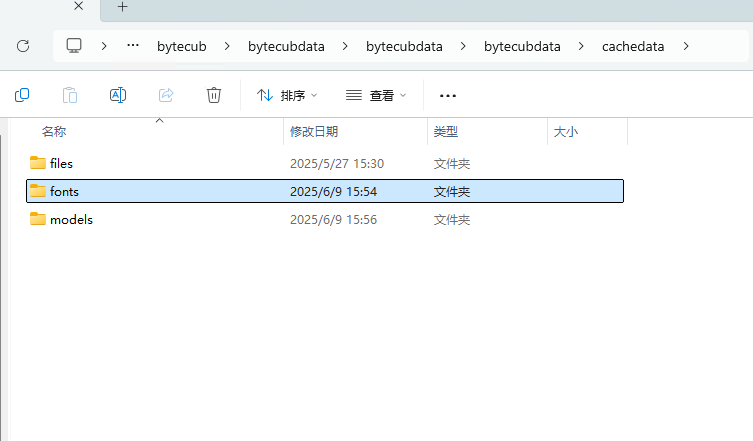This screenshot has width=753, height=441.
Task: Click date 2025/6/9 15:56
Action: click(333, 220)
